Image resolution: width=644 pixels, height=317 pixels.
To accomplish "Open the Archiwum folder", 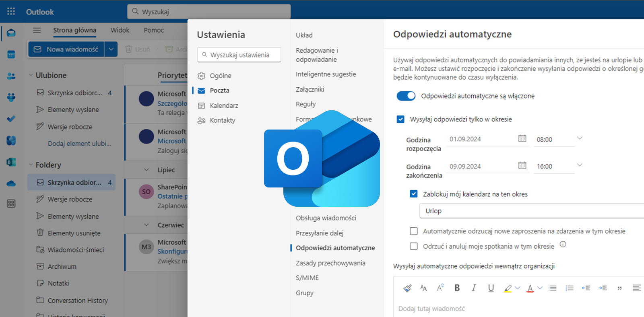I will (62, 267).
